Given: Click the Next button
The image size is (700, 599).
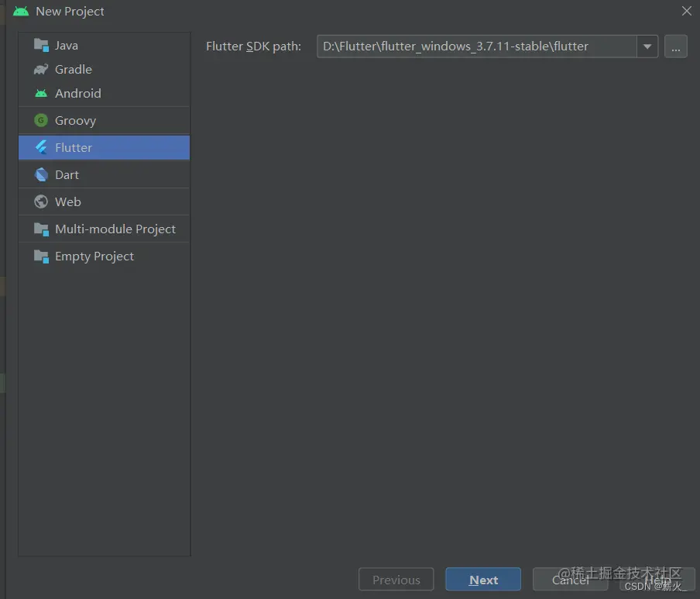Looking at the screenshot, I should [483, 580].
